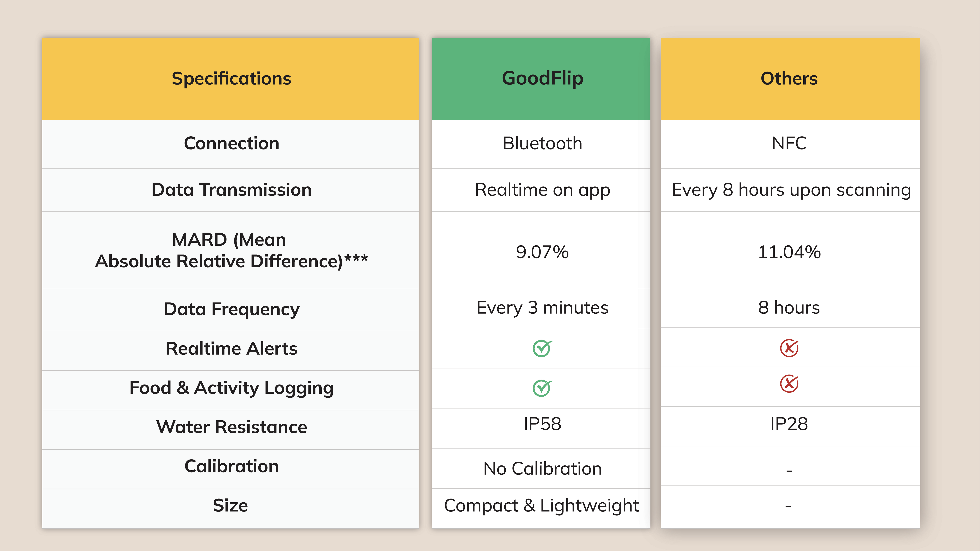Screen dimensions: 980x551
Task: Click Every 8 hours upon scanning text
Action: tap(791, 190)
